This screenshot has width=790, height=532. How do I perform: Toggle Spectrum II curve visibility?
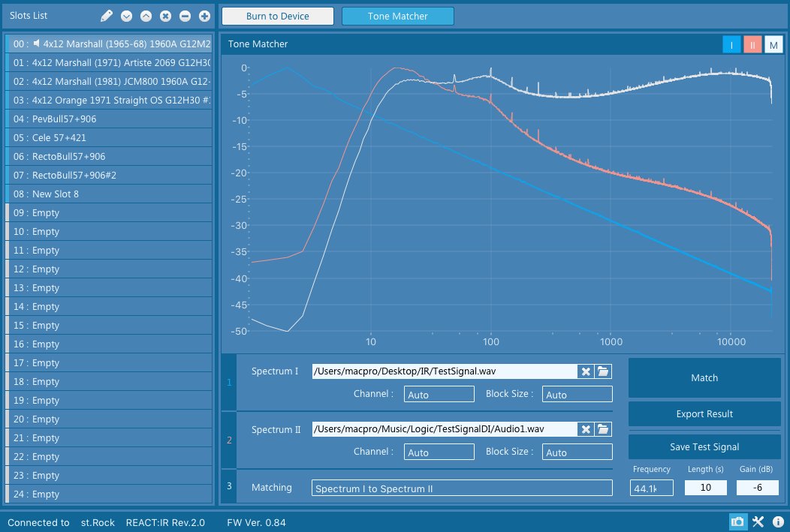(752, 45)
